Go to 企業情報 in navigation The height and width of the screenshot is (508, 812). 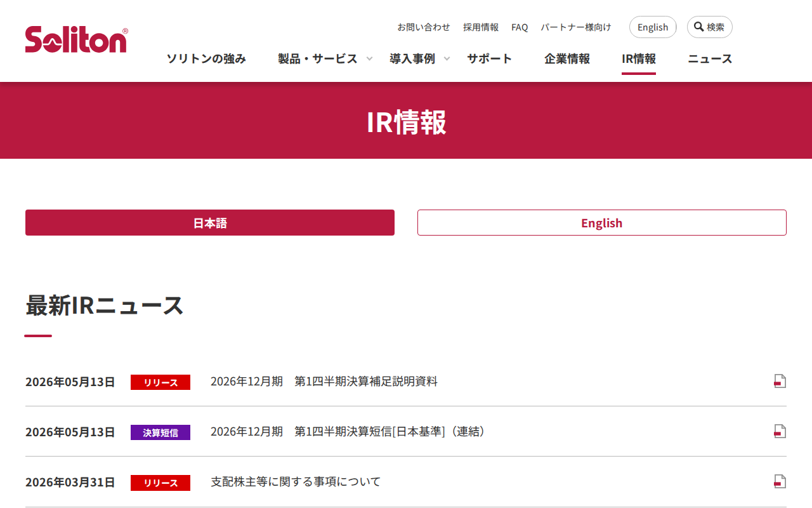[x=567, y=58]
